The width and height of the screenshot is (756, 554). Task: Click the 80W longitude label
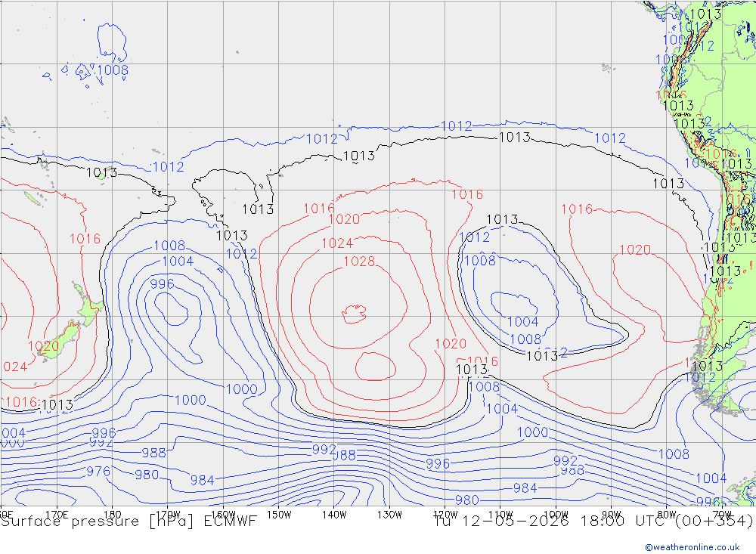coord(667,515)
